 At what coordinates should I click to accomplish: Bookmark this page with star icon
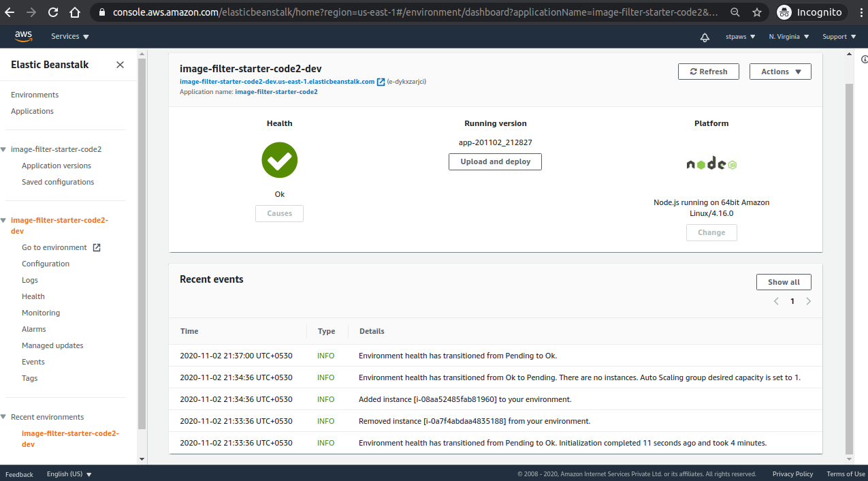(757, 12)
